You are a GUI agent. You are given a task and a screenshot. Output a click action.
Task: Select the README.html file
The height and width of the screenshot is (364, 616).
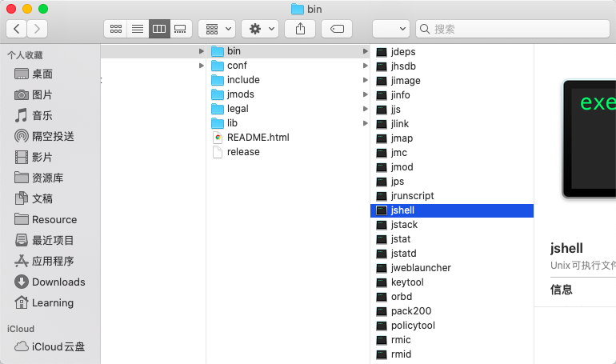coord(258,138)
